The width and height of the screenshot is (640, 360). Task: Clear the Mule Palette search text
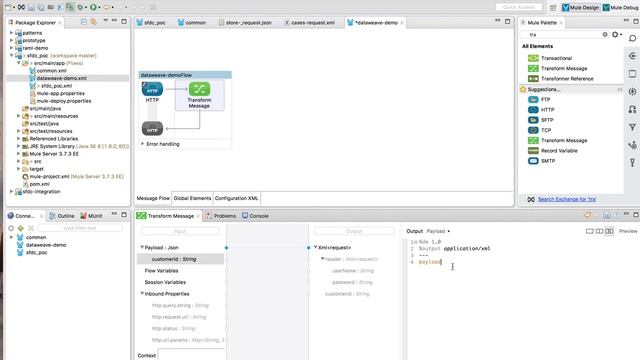point(605,35)
